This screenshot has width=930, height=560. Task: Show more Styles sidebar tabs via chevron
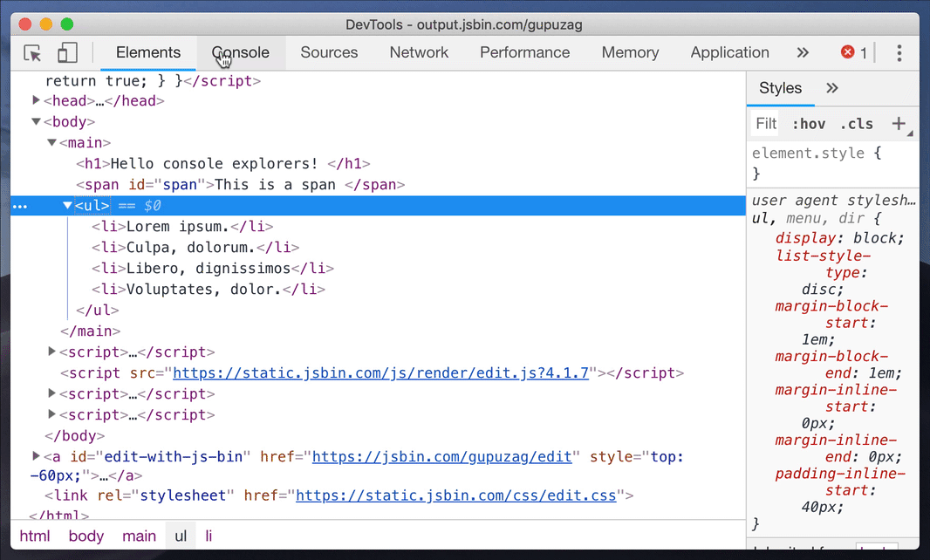pos(831,87)
